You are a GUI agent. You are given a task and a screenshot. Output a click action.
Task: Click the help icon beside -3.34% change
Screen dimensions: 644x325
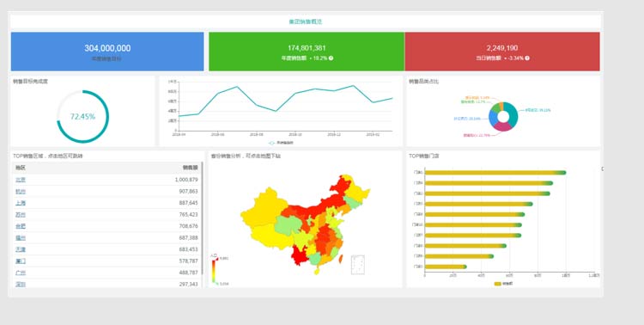[527, 58]
